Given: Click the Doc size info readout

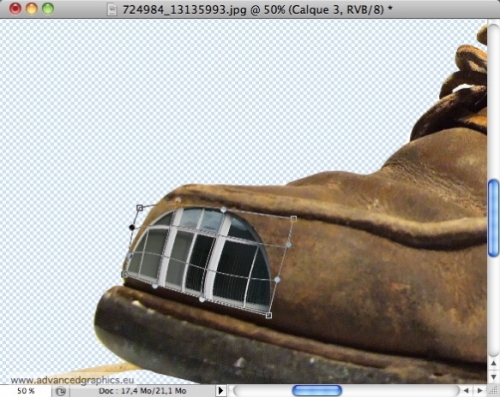Looking at the screenshot, I should [142, 391].
